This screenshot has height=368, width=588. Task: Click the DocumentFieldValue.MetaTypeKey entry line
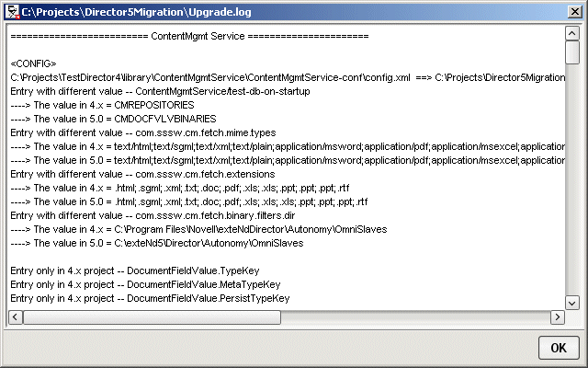(145, 284)
